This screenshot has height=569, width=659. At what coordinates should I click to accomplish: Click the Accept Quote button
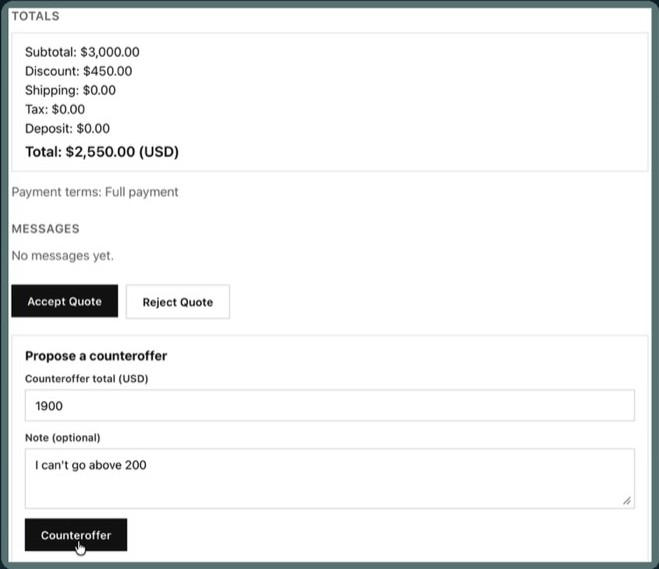(x=64, y=301)
